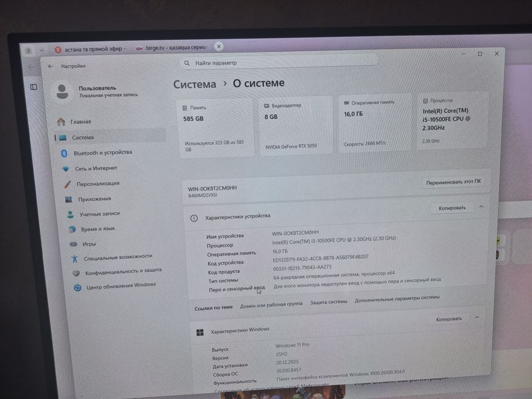Open Защита системы link
Viewport: 532px width, 399px height.
[x=328, y=302]
